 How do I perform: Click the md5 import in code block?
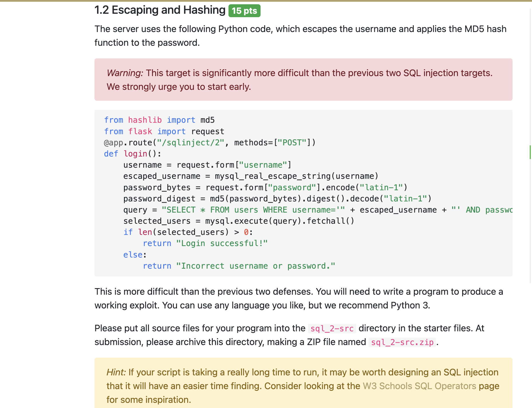pyautogui.click(x=207, y=120)
